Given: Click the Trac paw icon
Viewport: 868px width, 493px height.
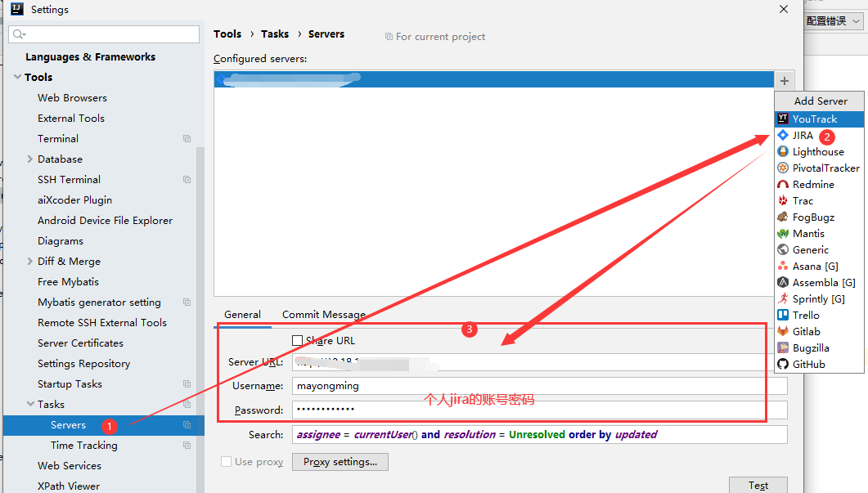Looking at the screenshot, I should tap(783, 200).
